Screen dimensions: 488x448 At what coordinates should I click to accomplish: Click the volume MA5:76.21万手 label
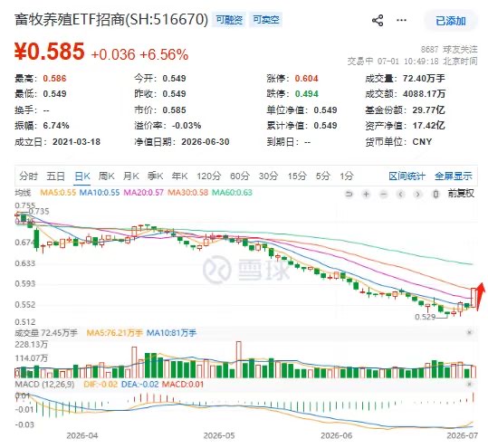pos(114,333)
